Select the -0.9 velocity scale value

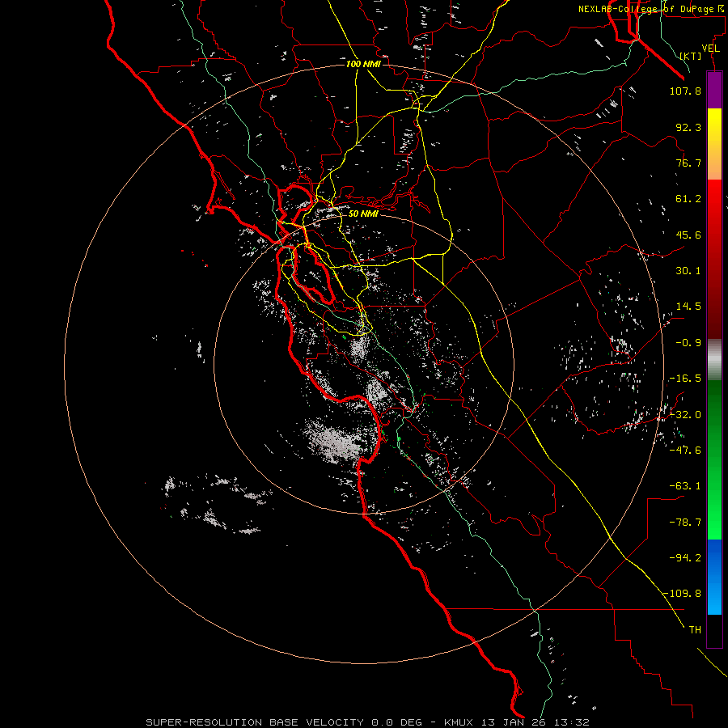[688, 343]
